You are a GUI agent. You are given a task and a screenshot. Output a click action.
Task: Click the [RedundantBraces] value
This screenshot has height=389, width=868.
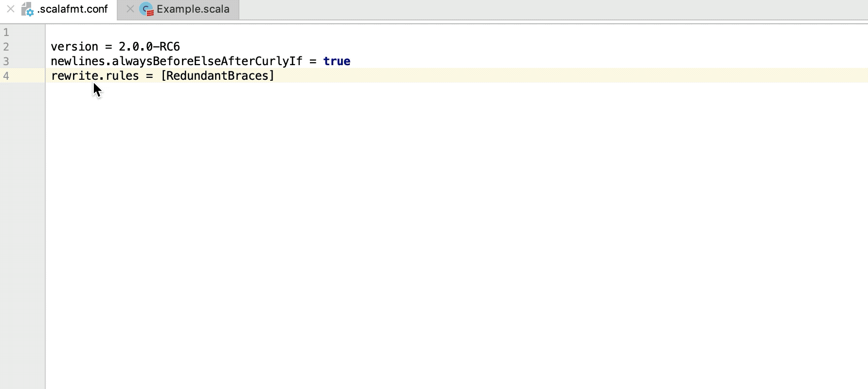pyautogui.click(x=217, y=76)
